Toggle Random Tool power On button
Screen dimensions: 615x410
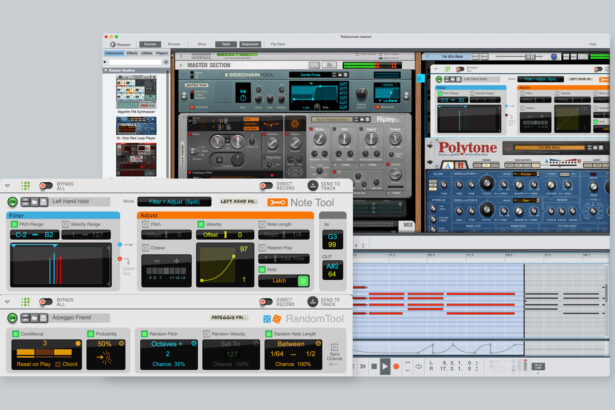coord(13,318)
